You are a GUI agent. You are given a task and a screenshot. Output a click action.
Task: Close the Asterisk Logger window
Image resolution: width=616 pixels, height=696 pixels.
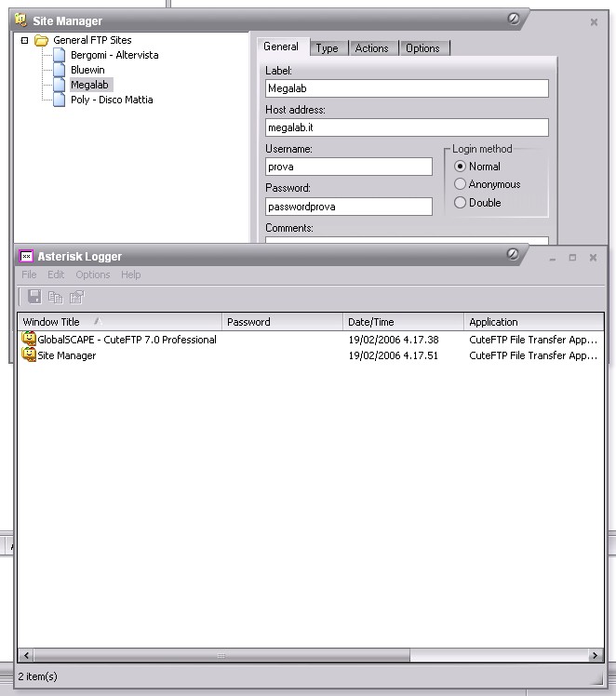pos(593,258)
